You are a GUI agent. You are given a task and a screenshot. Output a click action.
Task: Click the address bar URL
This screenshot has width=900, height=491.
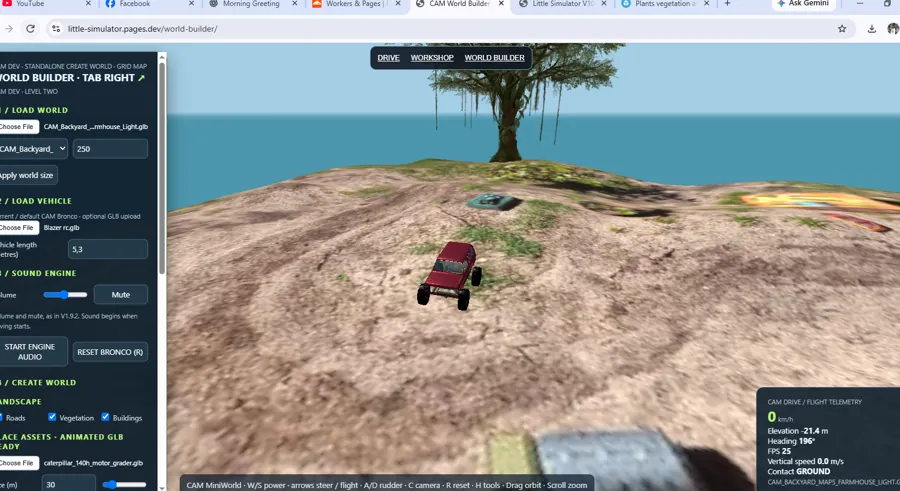tap(142, 29)
